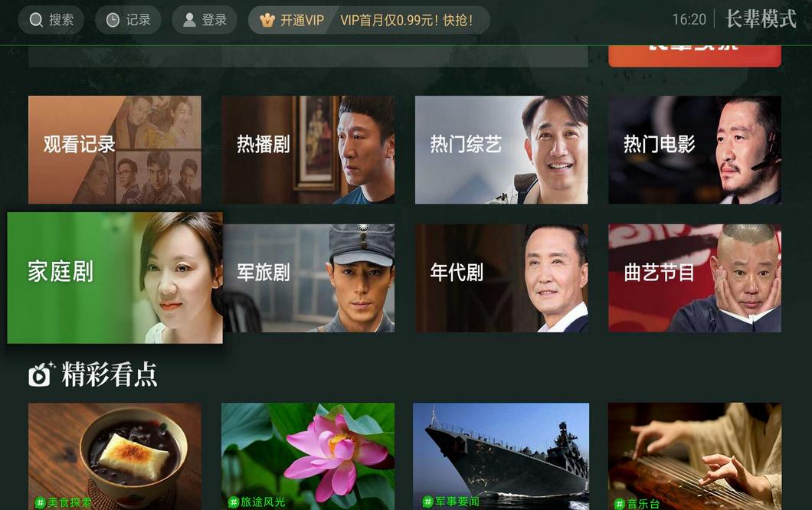Screen dimensions: 812x510
Task: Open the highlighted 家庭剧 tile
Action: click(115, 277)
